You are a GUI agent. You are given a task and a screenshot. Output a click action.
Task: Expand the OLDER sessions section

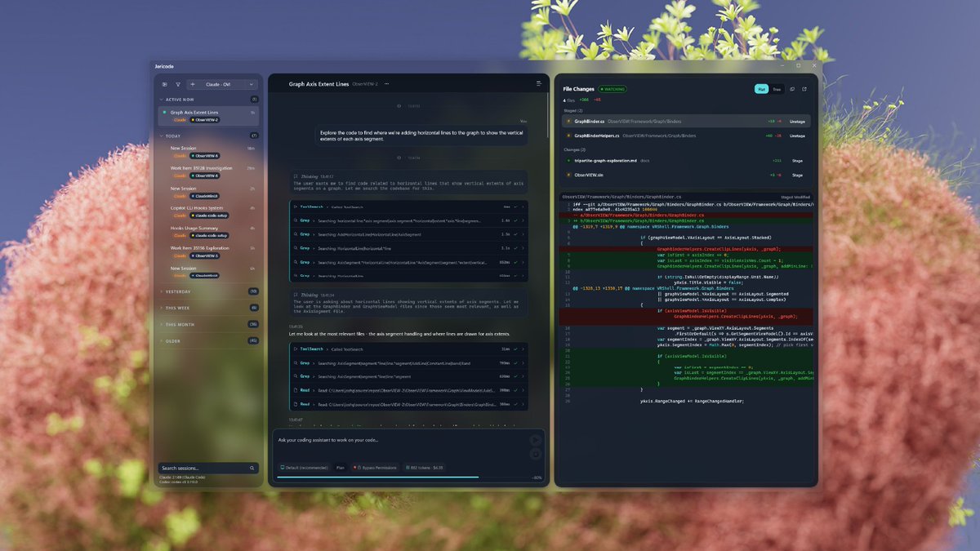coord(208,340)
